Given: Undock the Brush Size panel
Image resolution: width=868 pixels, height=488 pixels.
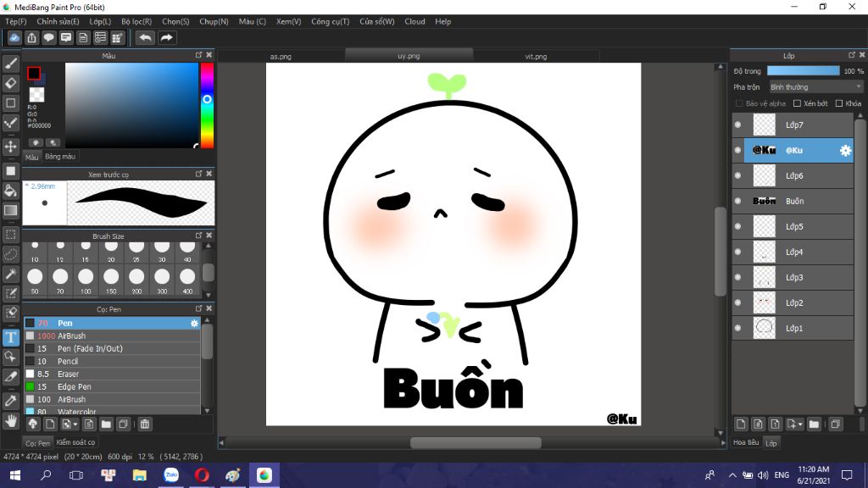Looking at the screenshot, I should pos(198,236).
